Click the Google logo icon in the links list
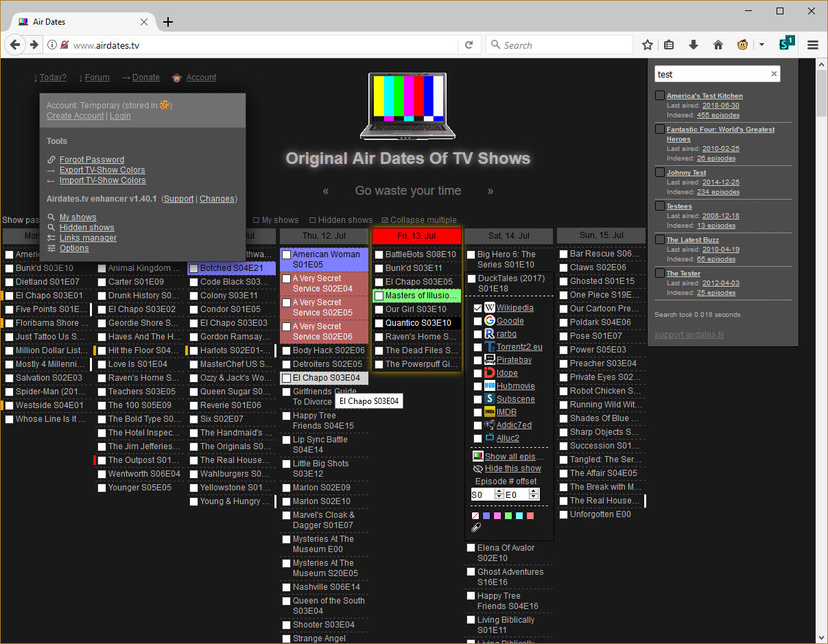 point(490,321)
